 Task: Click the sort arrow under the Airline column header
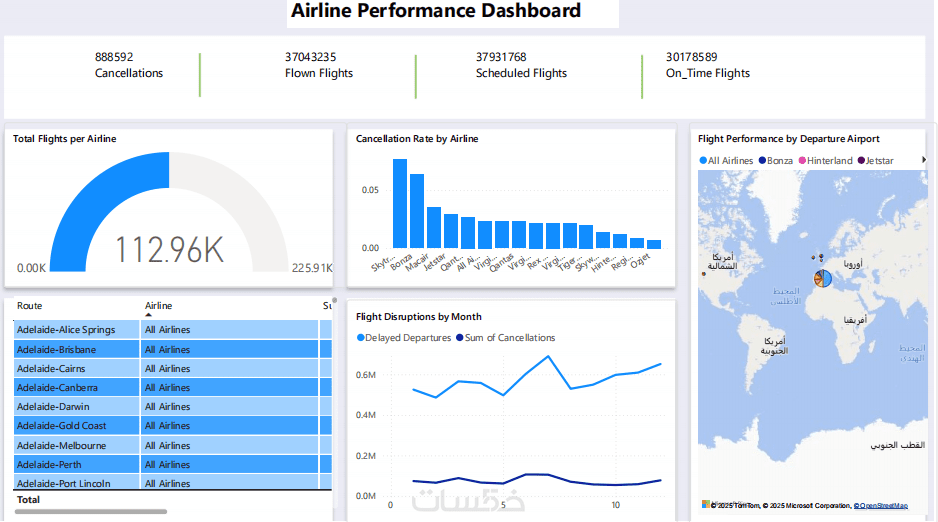(148, 315)
